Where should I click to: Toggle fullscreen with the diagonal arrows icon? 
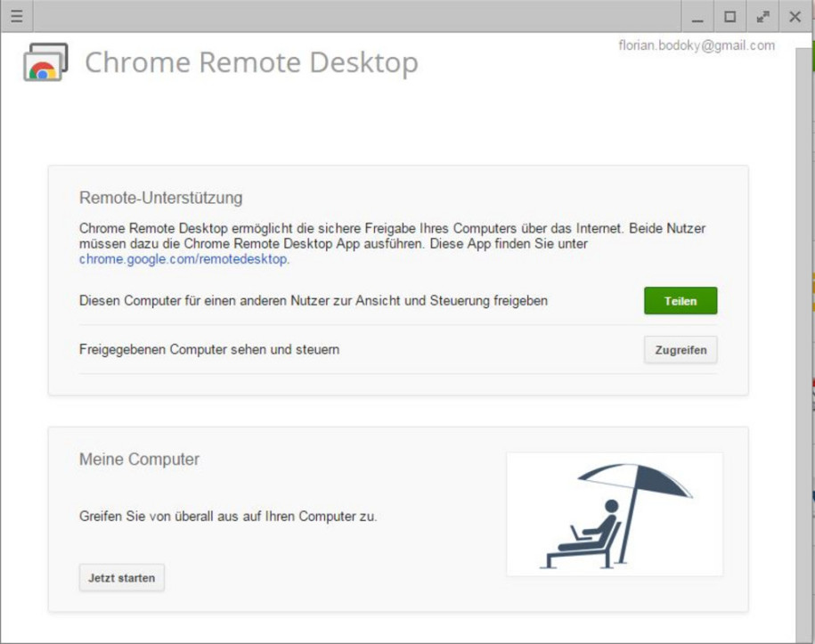pyautogui.click(x=762, y=17)
